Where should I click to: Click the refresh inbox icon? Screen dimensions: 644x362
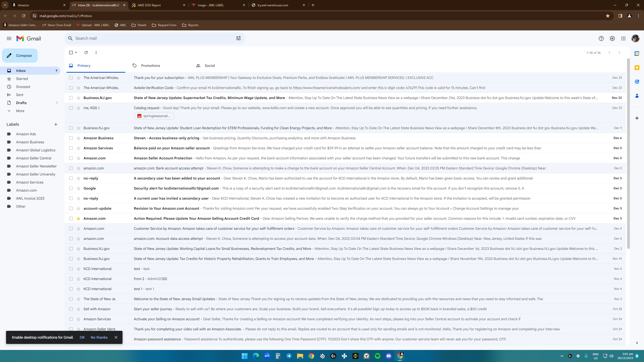coord(86,53)
